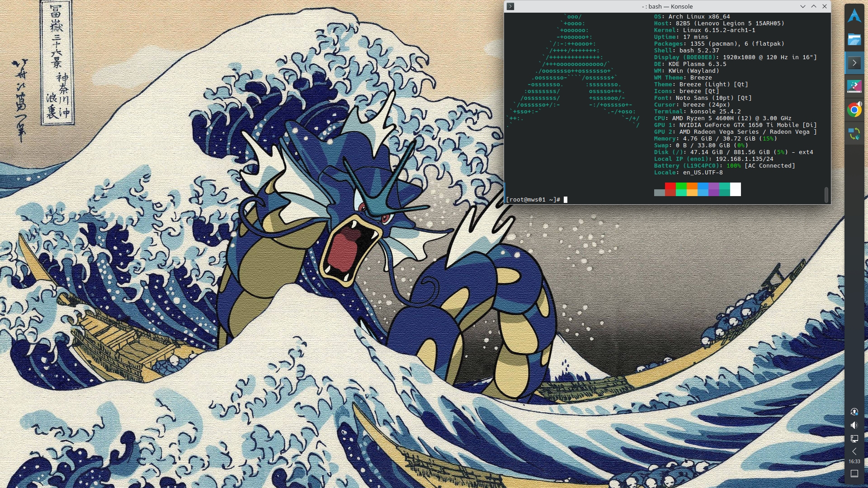This screenshot has height=488, width=868.
Task: Minimize the Konsole window
Action: pyautogui.click(x=803, y=6)
